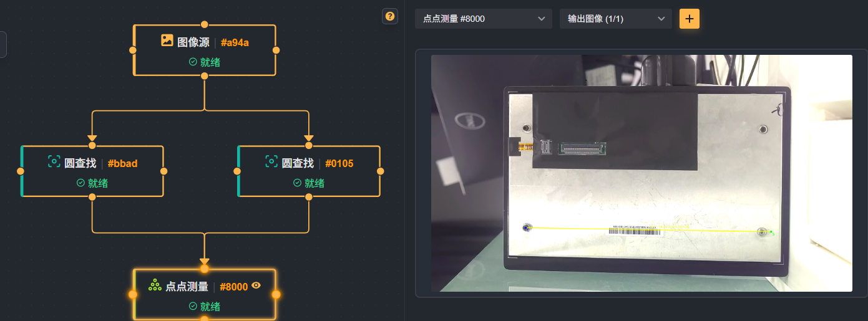This screenshot has width=868, height=321.
Task: Click the right port of node #0105
Action: (381, 171)
